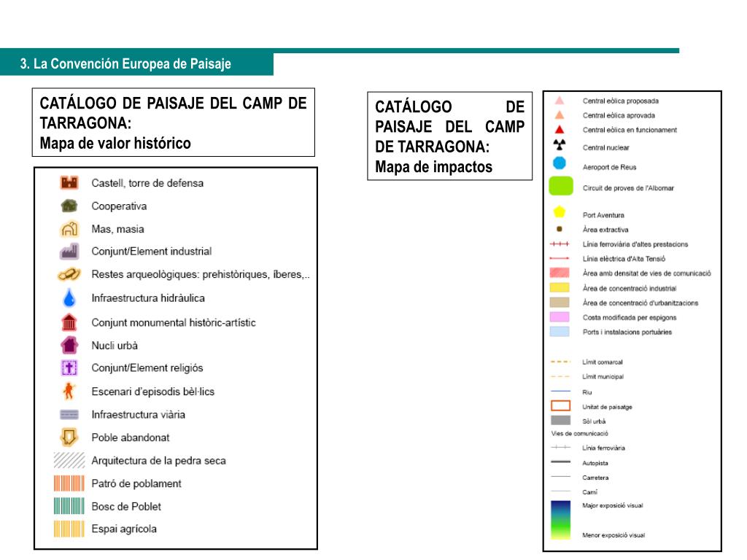The image size is (747, 560).
Task: Click the Bosc de Poblet green striped pattern
Action: (x=69, y=506)
